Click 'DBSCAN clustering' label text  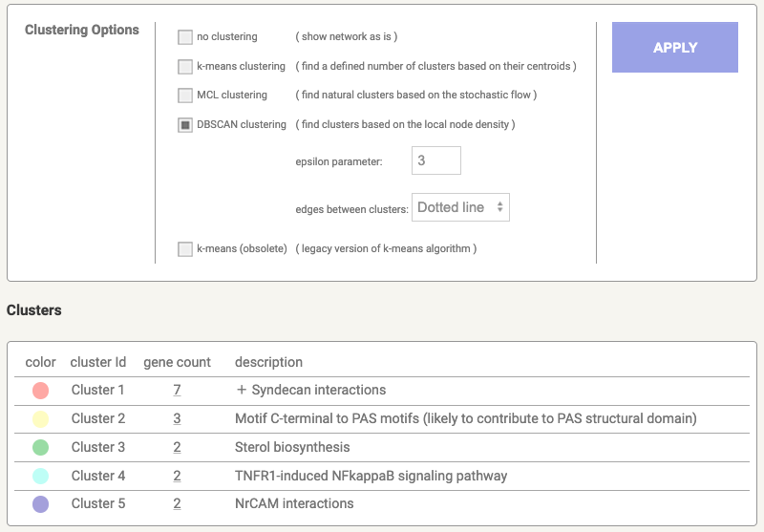tap(242, 125)
